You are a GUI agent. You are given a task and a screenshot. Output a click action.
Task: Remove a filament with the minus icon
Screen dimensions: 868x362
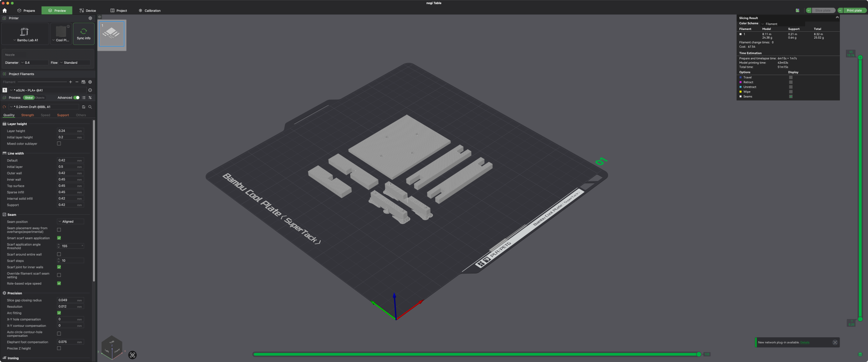[77, 82]
